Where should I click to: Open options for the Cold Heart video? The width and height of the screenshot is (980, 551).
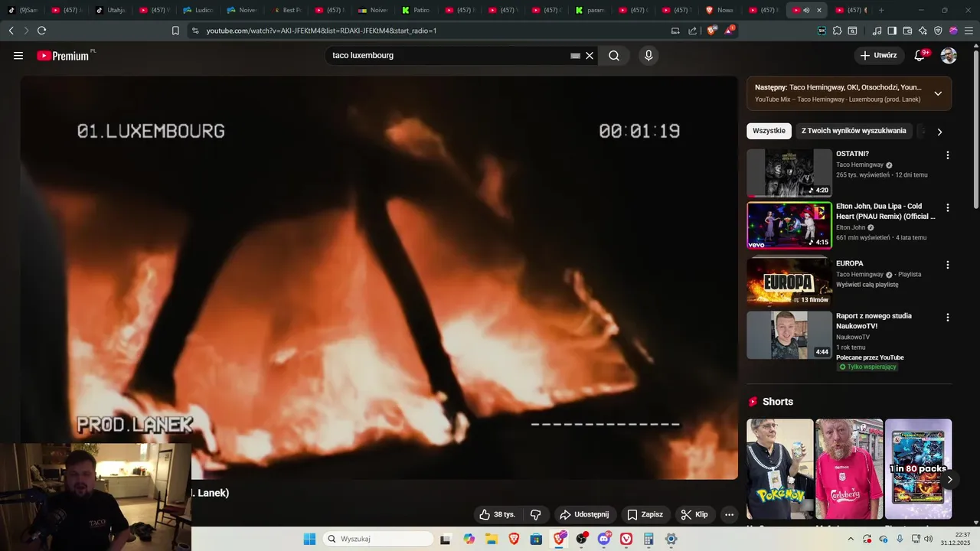tap(948, 207)
